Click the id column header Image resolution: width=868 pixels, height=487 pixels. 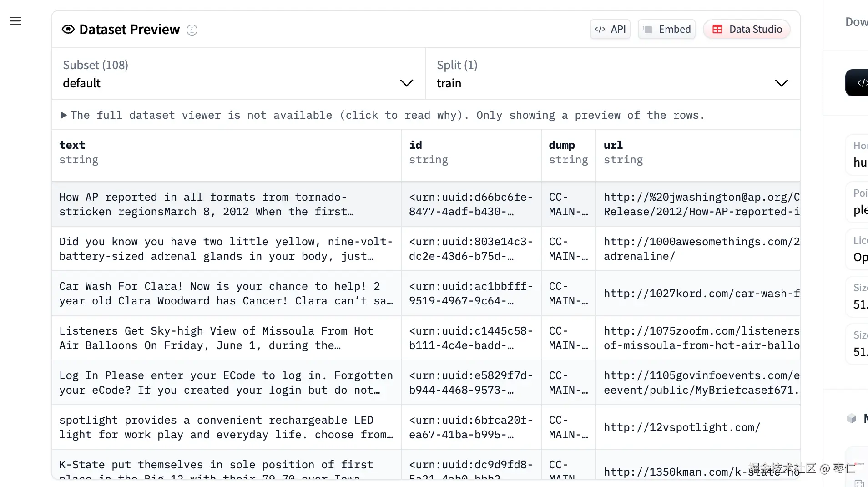coord(415,145)
